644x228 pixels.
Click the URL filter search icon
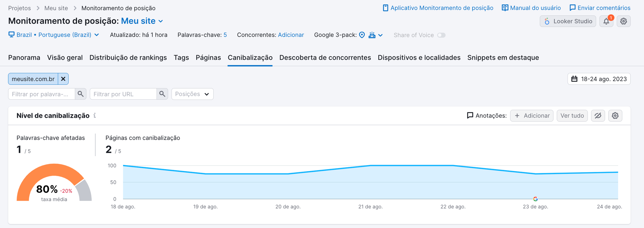click(162, 94)
